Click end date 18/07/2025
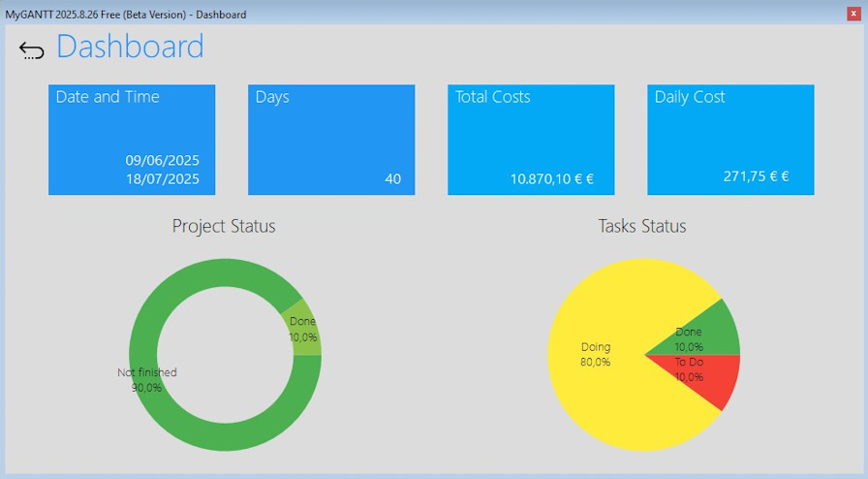This screenshot has height=479, width=868. 162,179
